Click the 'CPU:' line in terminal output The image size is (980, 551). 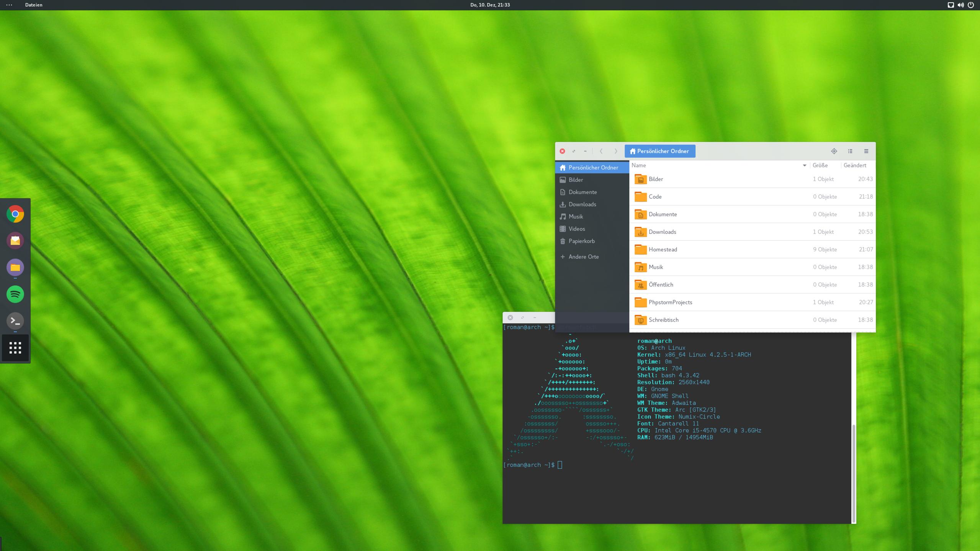(x=699, y=431)
